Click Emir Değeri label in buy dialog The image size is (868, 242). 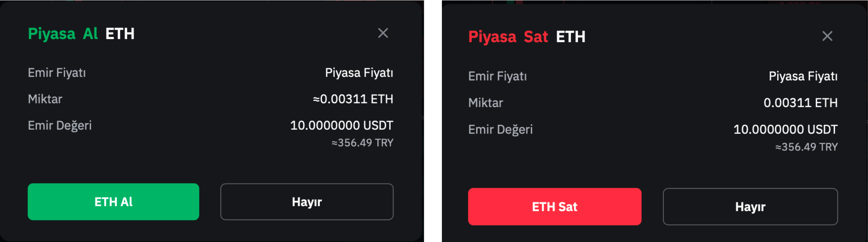pos(60,126)
